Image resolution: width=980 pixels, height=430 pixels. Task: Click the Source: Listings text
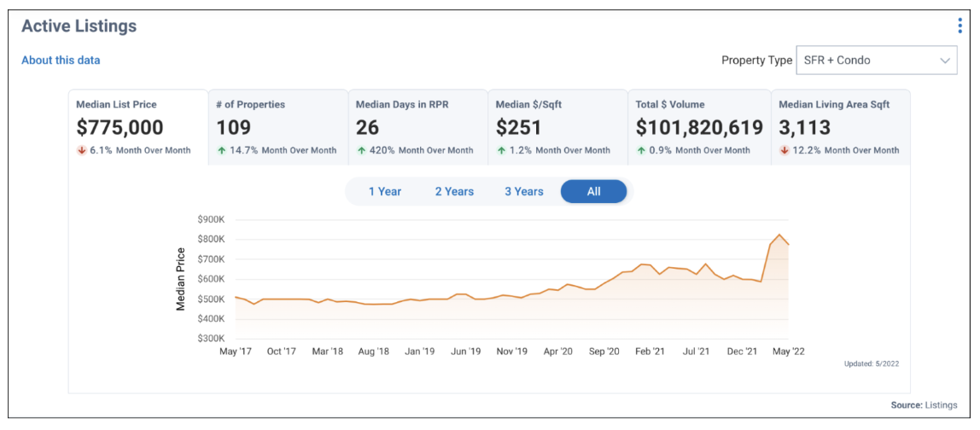pos(924,405)
